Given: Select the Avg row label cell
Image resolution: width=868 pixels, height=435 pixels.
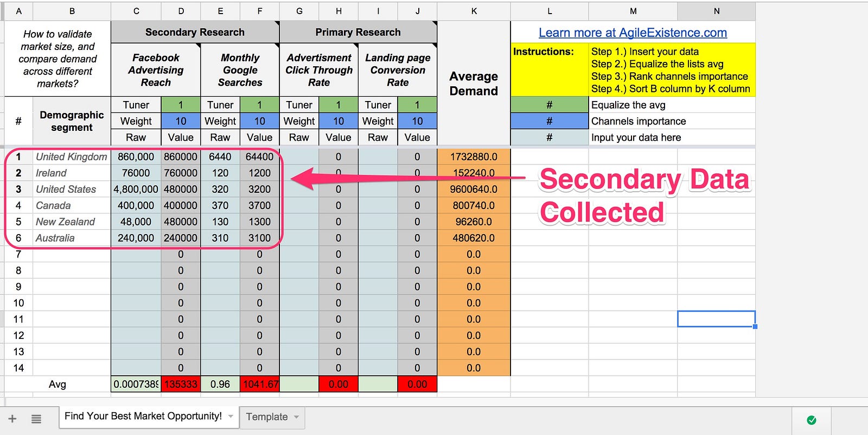Looking at the screenshot, I should pos(58,384).
